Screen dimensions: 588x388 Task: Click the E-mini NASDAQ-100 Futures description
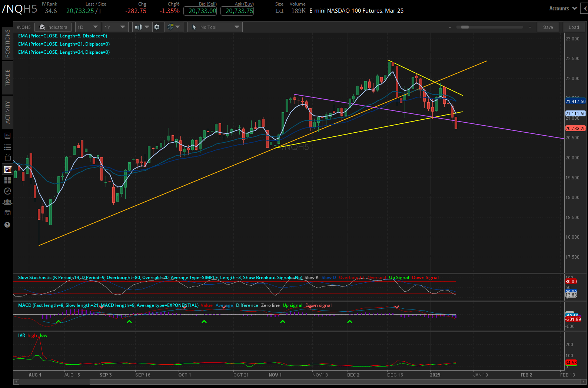(x=356, y=11)
